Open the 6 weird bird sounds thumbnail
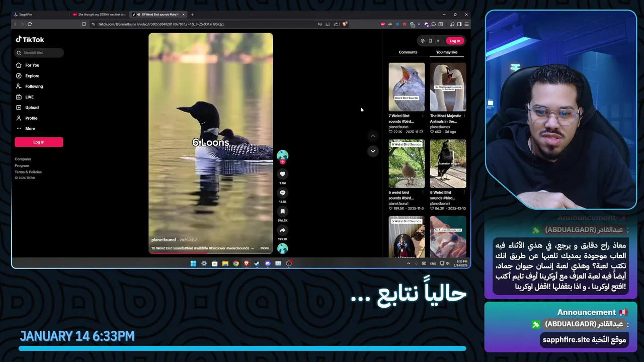Viewport: 644px width, 362px height. point(407,164)
